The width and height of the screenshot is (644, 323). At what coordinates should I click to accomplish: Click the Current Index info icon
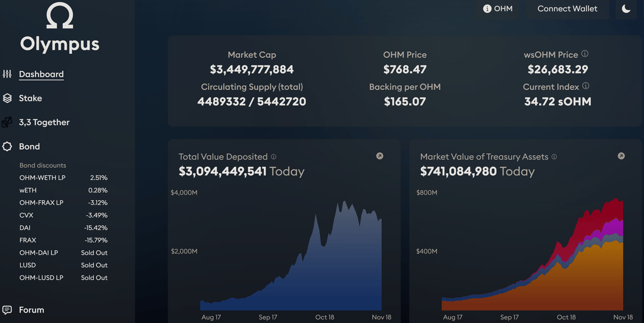coord(586,86)
